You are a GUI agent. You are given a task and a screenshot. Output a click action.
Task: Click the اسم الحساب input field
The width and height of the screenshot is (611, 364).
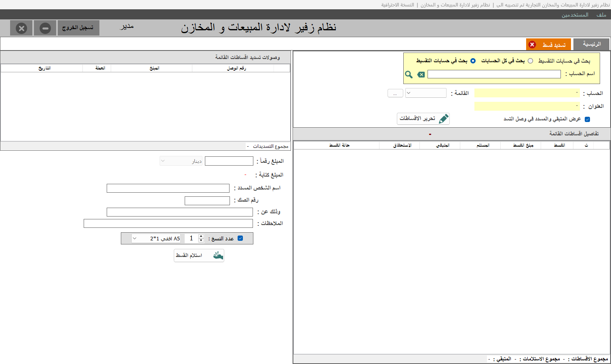494,74
